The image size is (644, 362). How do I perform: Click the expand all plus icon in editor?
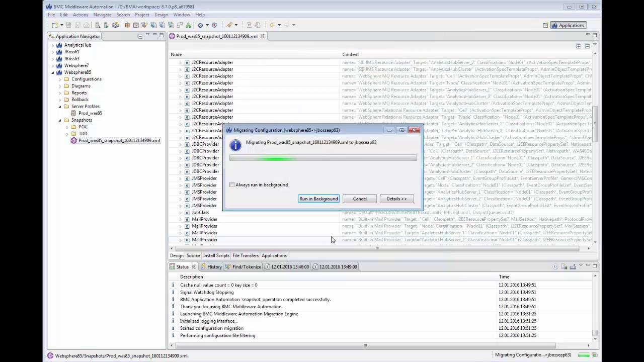point(579,46)
